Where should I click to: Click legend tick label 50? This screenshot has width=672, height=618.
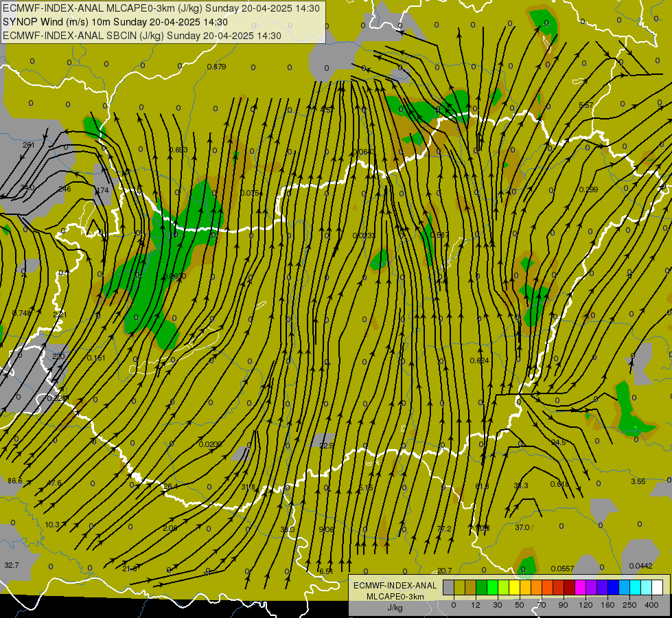pyautogui.click(x=520, y=605)
